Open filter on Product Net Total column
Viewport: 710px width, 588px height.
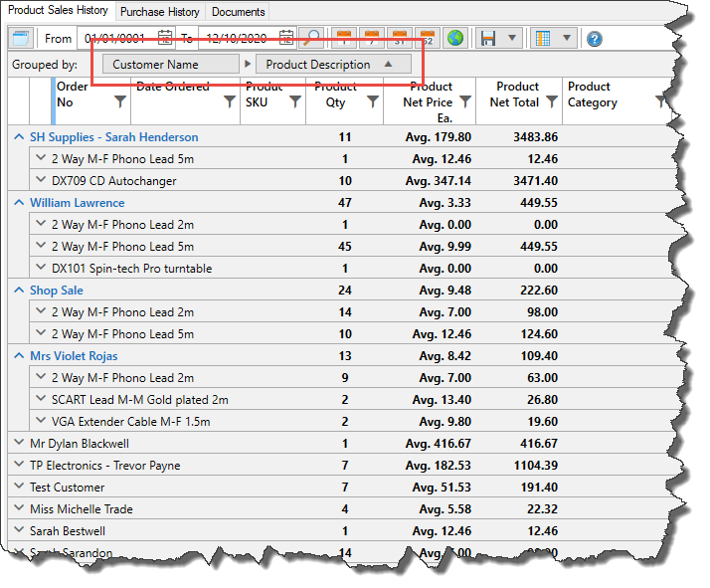pos(552,101)
